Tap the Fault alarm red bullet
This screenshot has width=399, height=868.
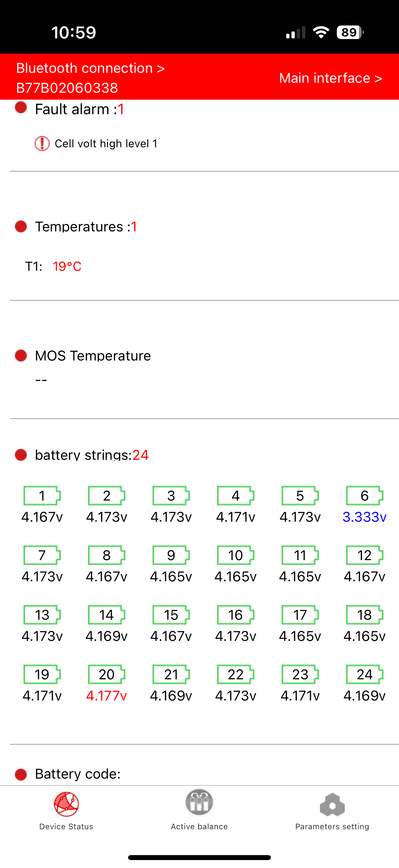coord(21,108)
